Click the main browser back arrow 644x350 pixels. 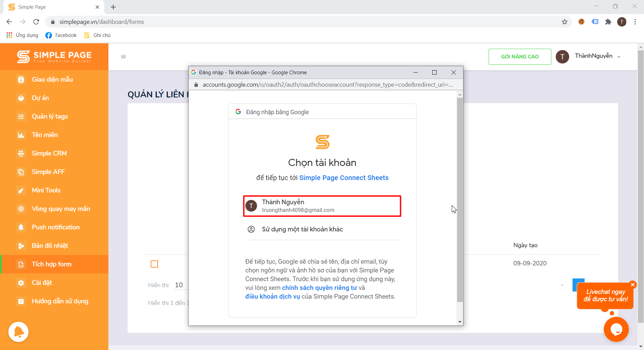click(x=9, y=22)
